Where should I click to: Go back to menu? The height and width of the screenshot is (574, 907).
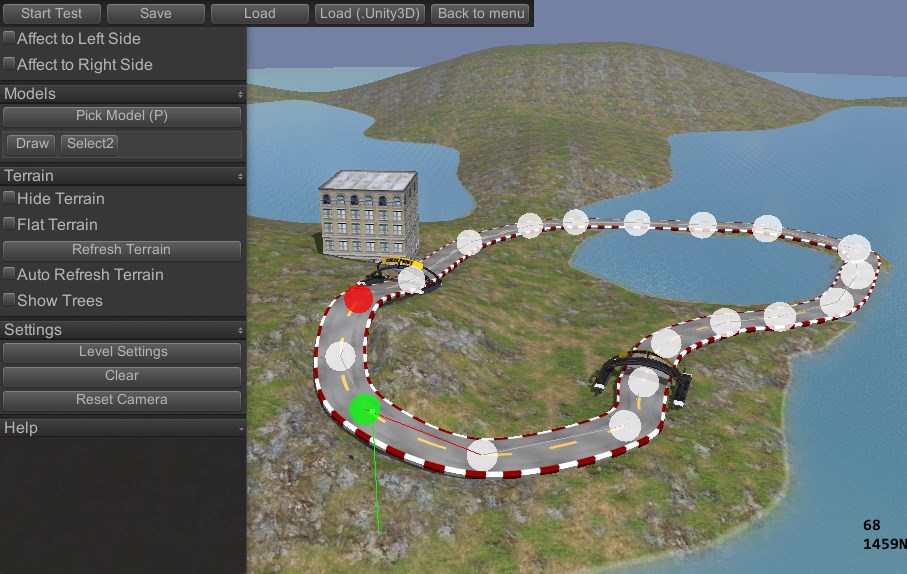(481, 13)
